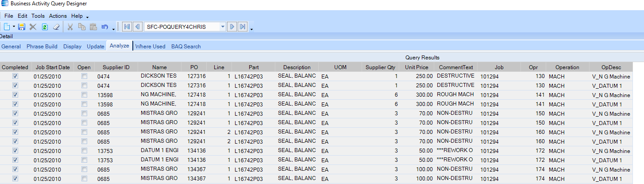Click the Supplier Qty column header
Viewport: 644px width, 184px height.
coord(380,67)
